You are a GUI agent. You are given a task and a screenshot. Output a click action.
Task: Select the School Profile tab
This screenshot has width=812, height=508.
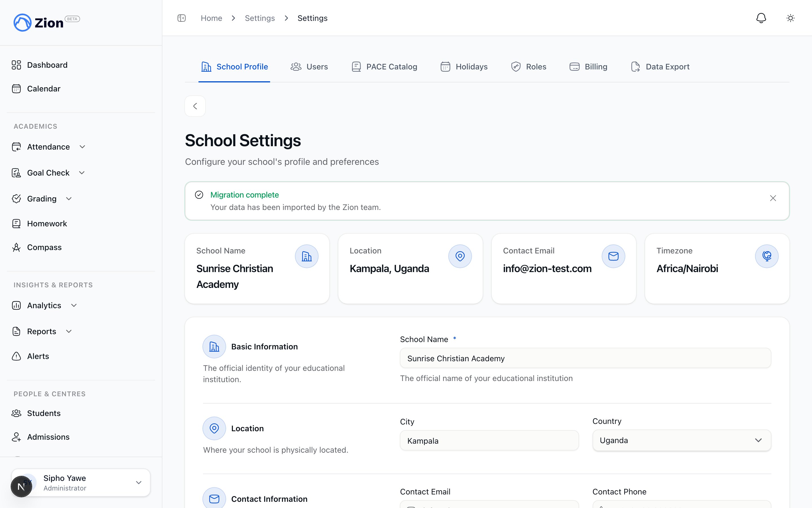(x=234, y=67)
